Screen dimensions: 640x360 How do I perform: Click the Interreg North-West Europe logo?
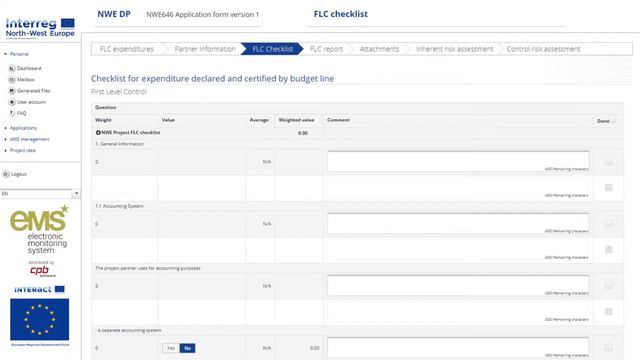click(x=40, y=27)
